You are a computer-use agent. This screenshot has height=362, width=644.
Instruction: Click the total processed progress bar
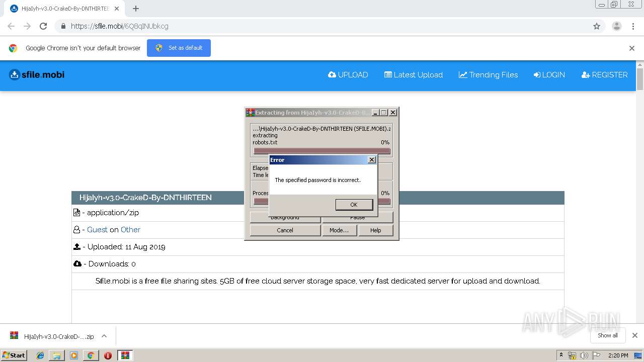coord(322,201)
